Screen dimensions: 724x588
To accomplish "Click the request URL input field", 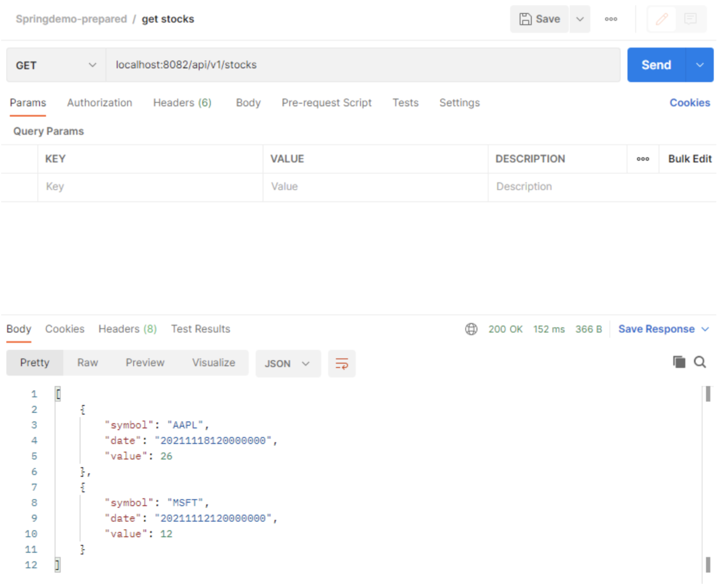I will (363, 65).
